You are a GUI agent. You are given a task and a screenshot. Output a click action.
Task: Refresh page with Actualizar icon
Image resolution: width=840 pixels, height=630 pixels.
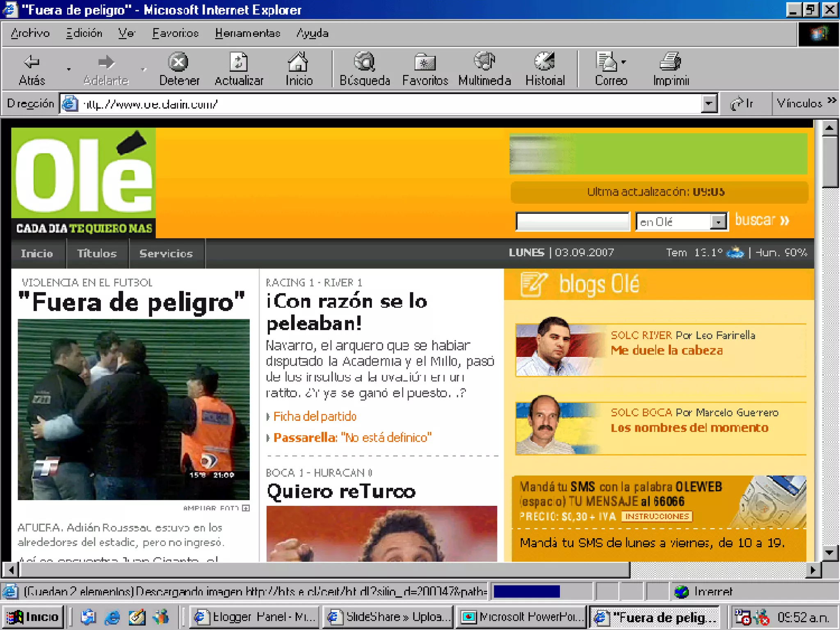[239, 62]
